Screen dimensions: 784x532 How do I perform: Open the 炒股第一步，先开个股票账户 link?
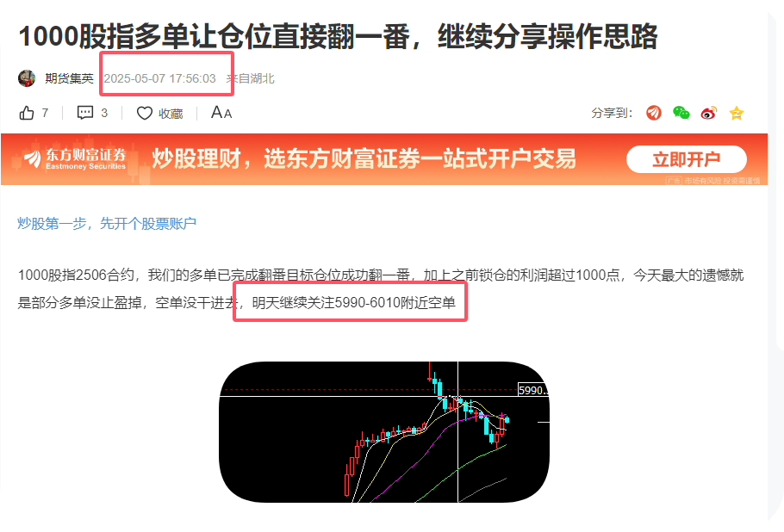coord(107,223)
